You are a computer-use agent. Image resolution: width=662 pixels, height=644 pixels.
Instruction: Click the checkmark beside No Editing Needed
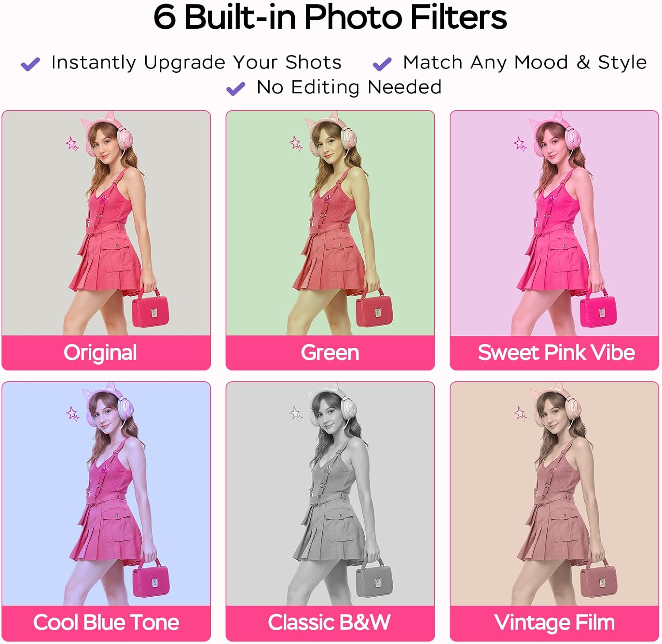coord(236,89)
